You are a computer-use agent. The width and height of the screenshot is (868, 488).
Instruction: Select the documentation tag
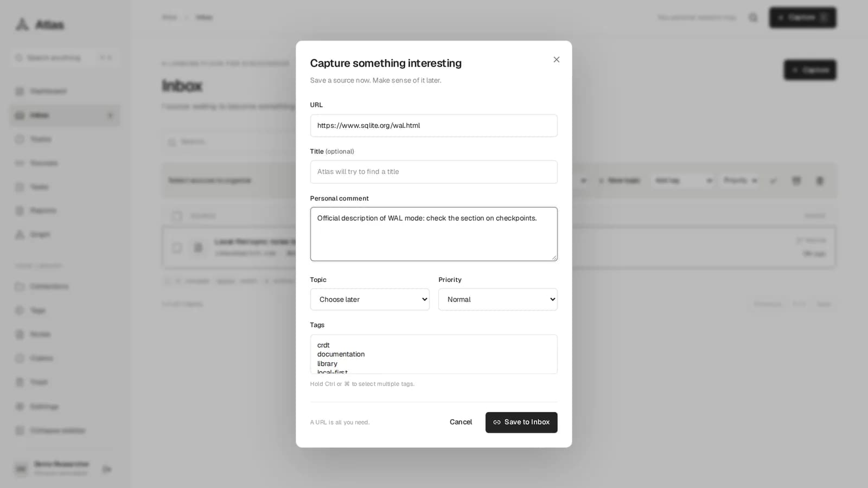pos(341,354)
